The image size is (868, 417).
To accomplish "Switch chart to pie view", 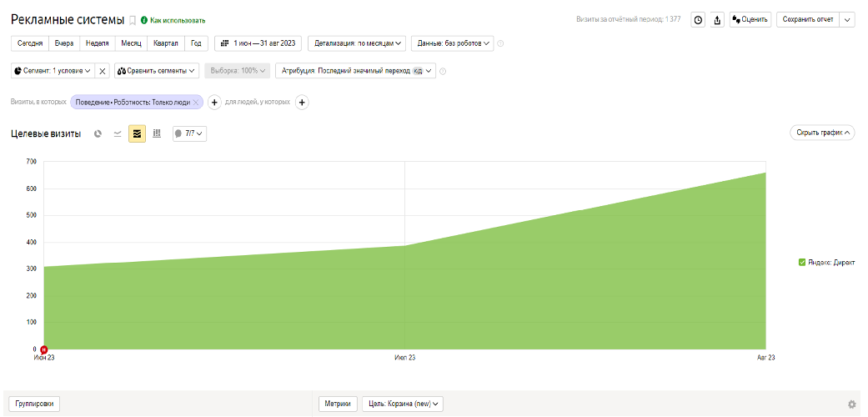I will [98, 133].
